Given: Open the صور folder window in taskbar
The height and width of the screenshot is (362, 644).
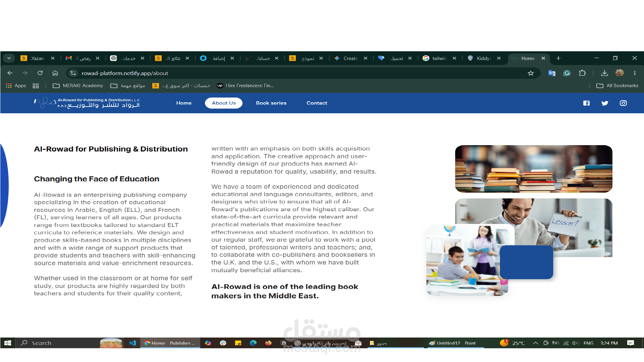Looking at the screenshot, I should click(396, 343).
